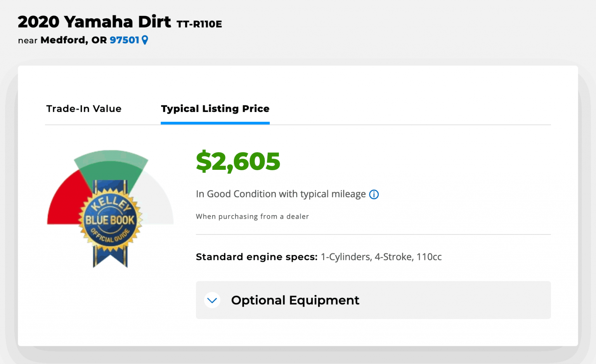
Task: Click the When purchasing from a dealer note
Action: pyautogui.click(x=252, y=216)
